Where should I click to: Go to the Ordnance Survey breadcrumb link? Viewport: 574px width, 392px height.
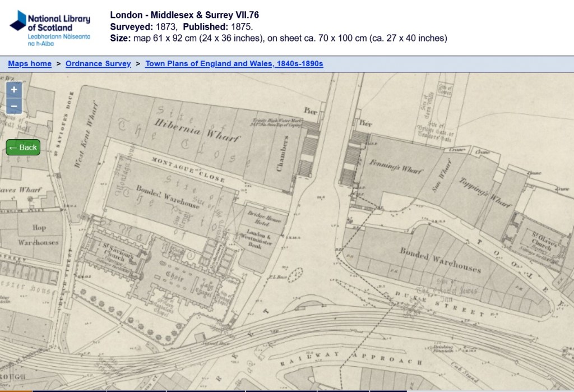point(98,64)
